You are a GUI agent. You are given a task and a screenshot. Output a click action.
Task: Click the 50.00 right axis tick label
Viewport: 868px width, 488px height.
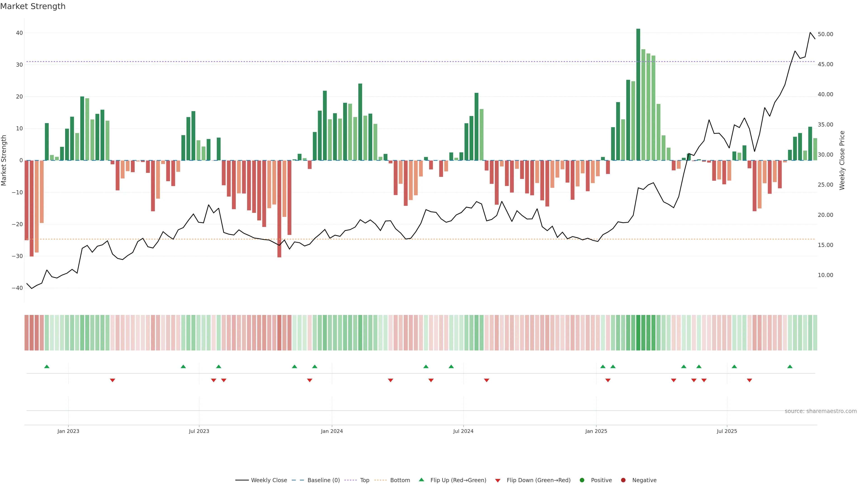[x=825, y=34]
